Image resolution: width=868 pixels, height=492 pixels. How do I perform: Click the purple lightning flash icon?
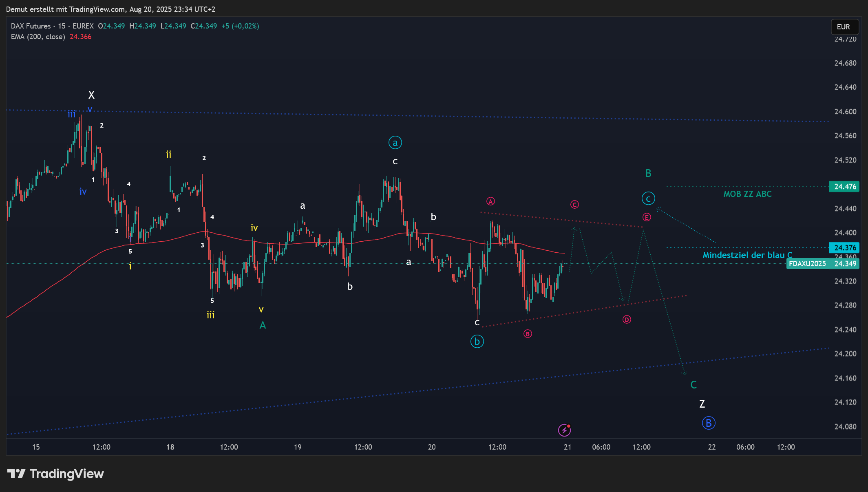[564, 430]
